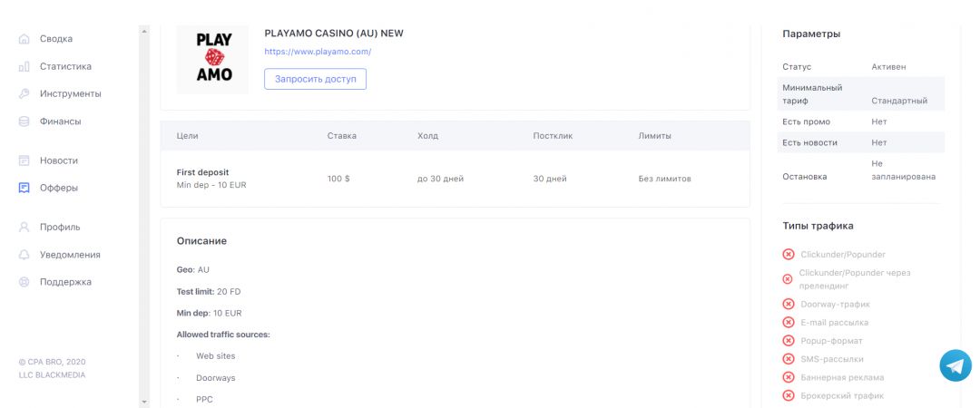Click the Поддержка support icon
Viewport: 980px width, 408px height.
24,282
